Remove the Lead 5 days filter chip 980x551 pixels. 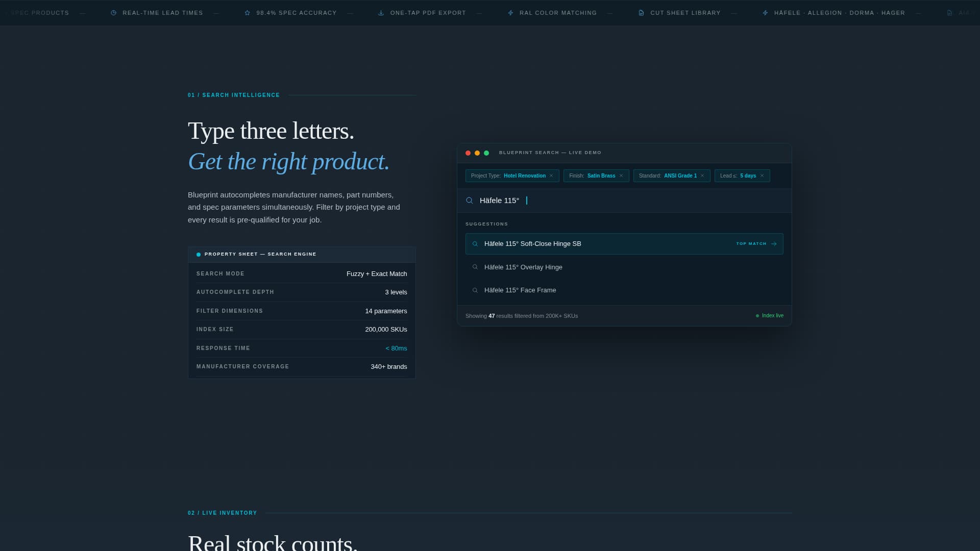(x=762, y=176)
